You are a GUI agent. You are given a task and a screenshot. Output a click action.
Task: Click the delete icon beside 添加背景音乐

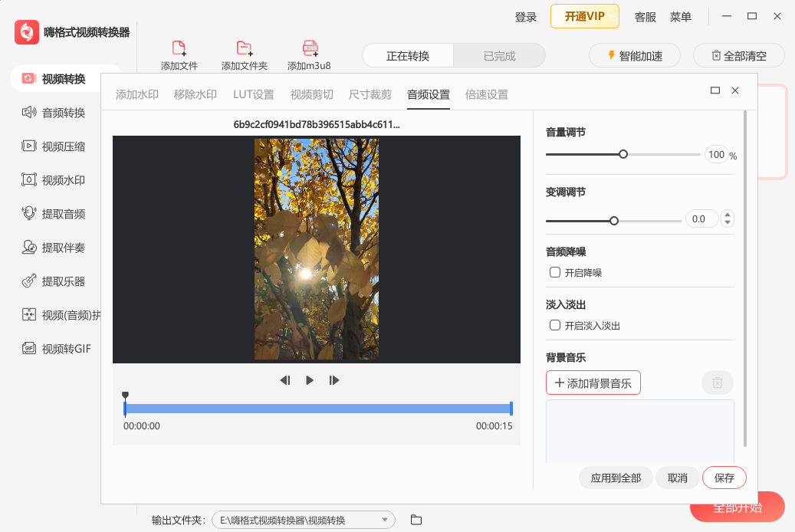717,383
